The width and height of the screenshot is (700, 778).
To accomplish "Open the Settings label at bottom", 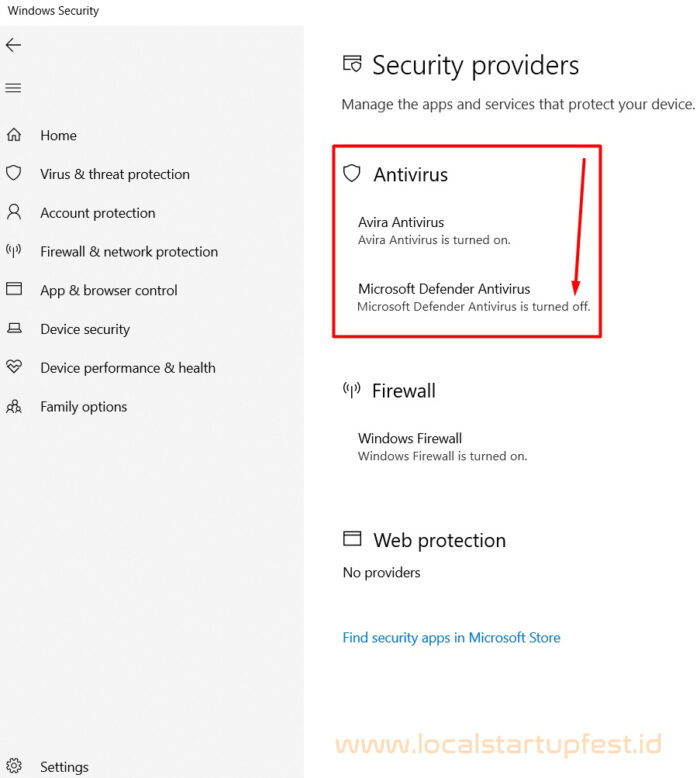I will 64,767.
